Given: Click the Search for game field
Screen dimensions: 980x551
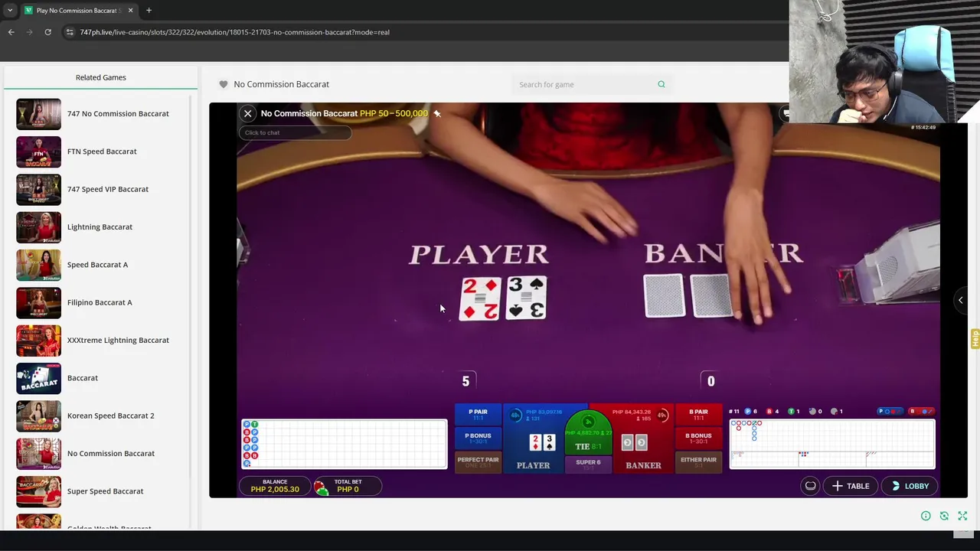Looking at the screenshot, I should [584, 84].
